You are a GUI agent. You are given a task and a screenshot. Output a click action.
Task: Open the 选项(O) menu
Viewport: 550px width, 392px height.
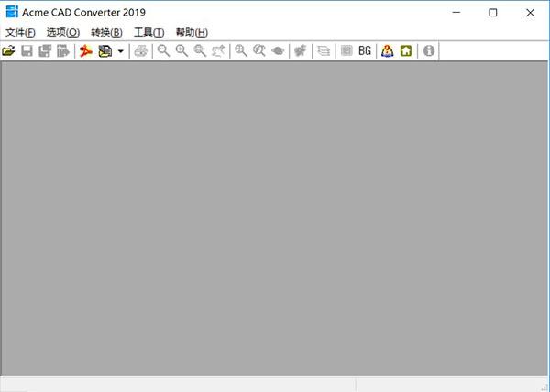pos(63,33)
